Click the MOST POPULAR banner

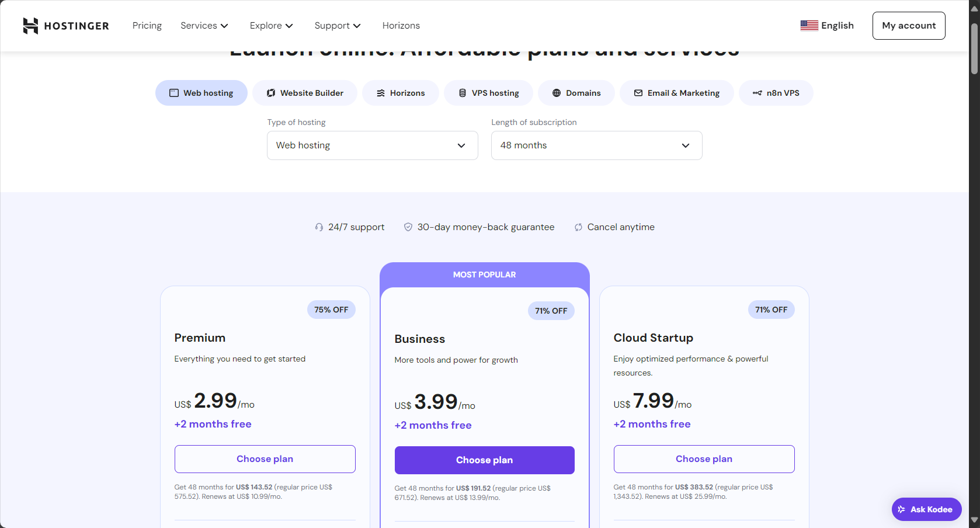point(485,275)
